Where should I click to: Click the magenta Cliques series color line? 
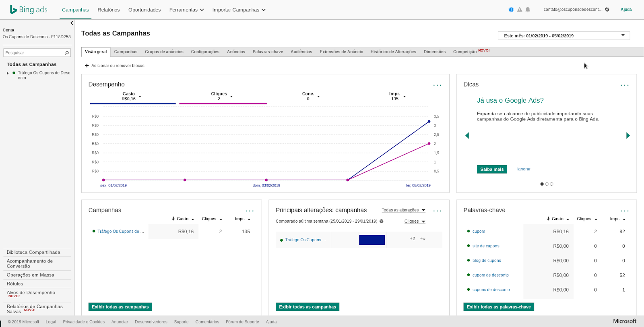223,103
